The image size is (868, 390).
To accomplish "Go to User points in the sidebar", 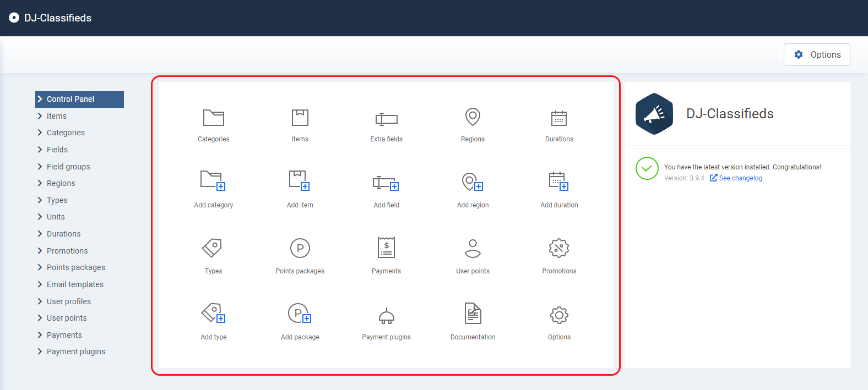I will point(67,318).
